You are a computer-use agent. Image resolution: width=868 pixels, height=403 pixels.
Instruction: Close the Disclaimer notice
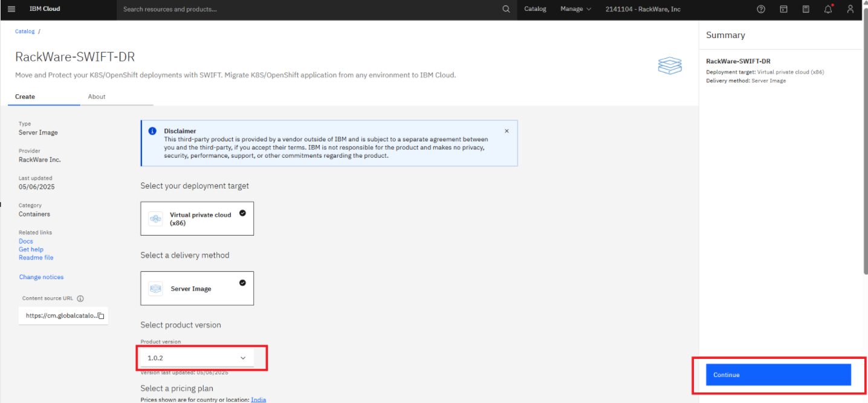tap(507, 131)
